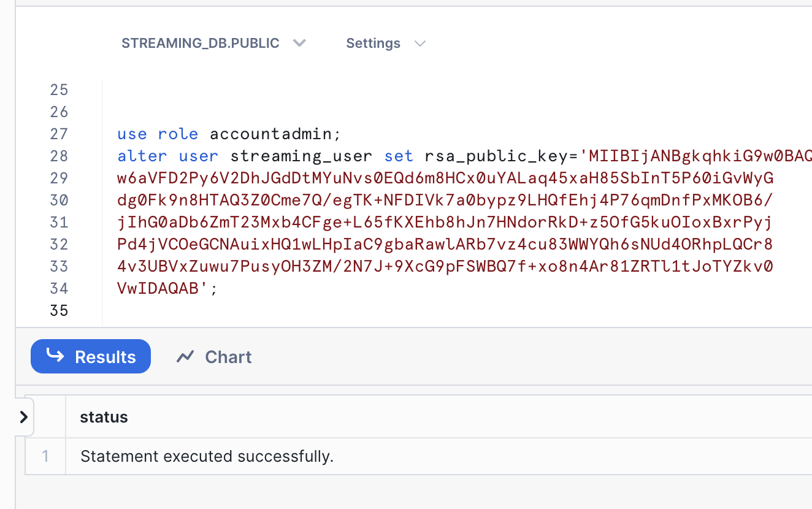Click the 'Statement executed successfully.' result cell

207,456
